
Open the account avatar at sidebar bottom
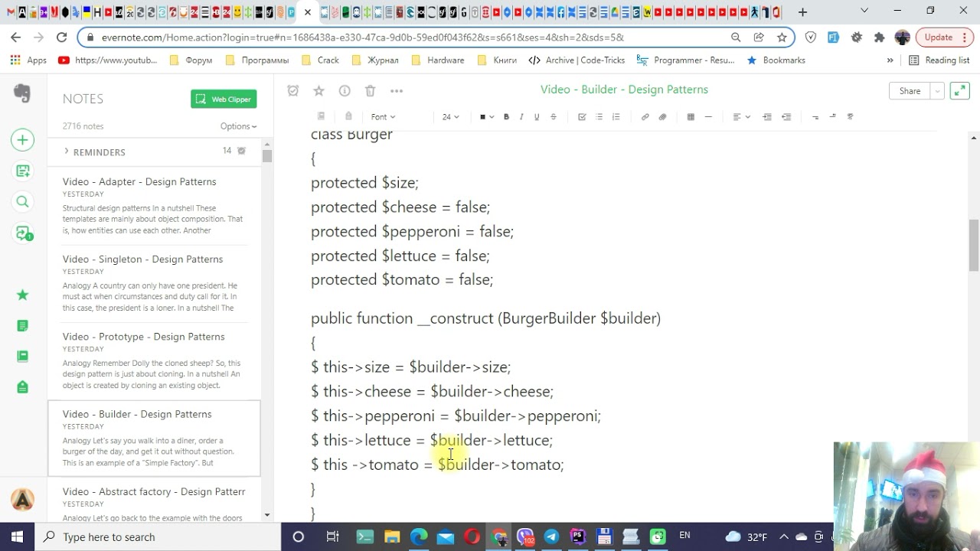pyautogui.click(x=22, y=500)
